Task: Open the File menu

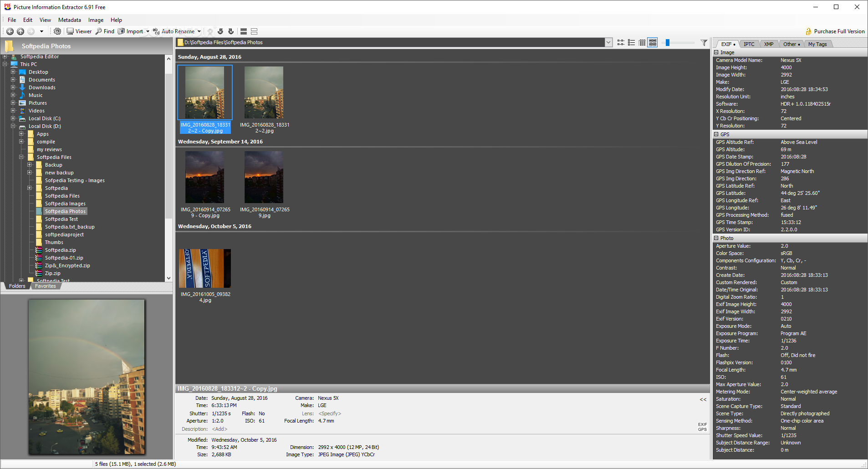Action: pyautogui.click(x=12, y=20)
